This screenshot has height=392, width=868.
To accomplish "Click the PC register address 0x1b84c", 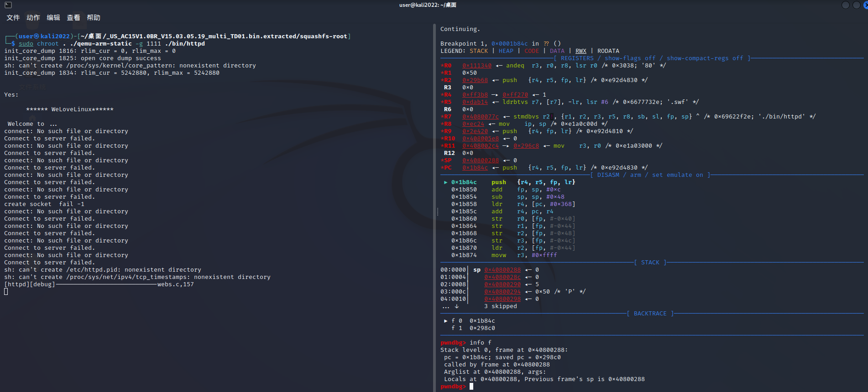I will pyautogui.click(x=475, y=168).
